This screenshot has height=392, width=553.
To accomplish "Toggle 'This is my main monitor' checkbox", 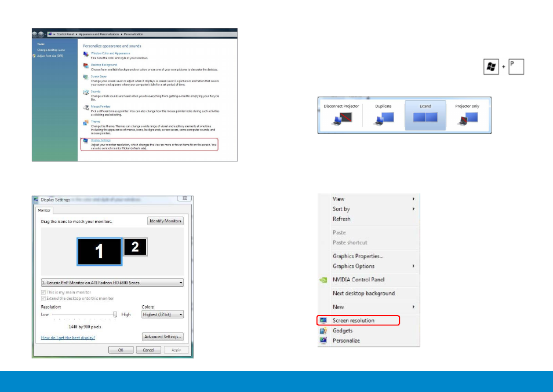I will coord(43,292).
